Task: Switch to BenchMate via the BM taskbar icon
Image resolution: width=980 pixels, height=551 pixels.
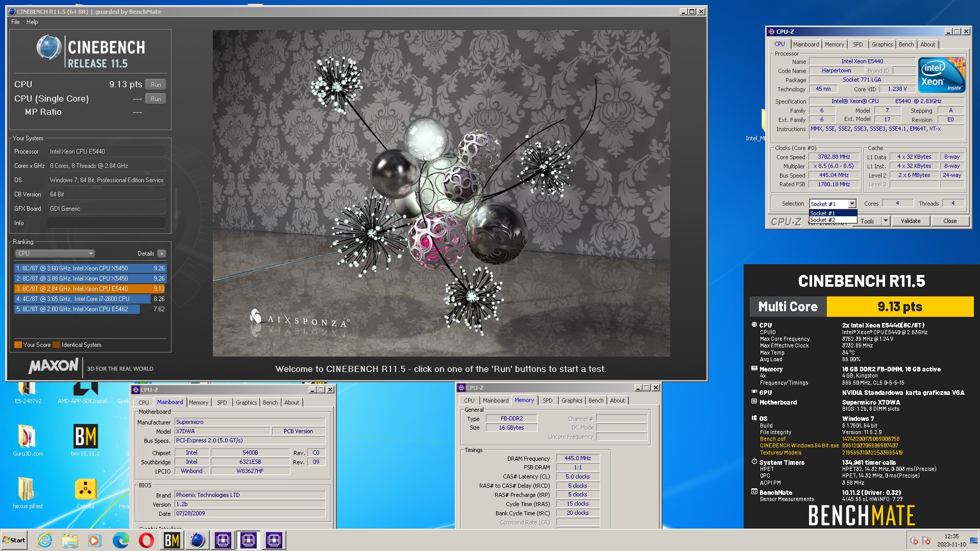Action: 172,540
